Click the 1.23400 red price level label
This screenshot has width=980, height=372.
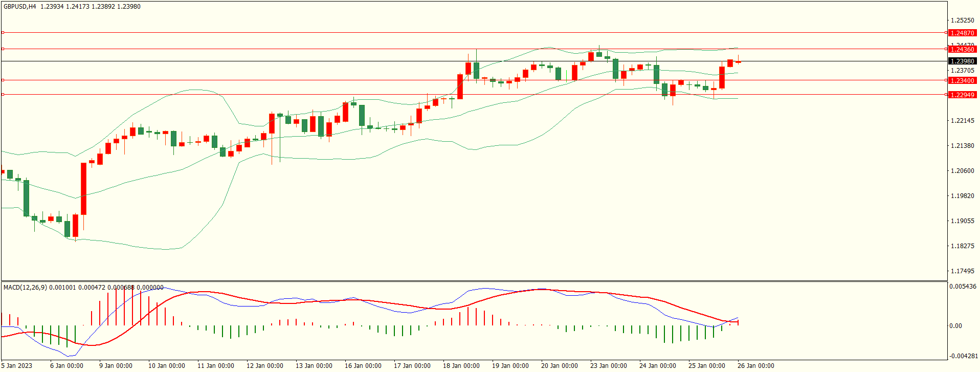[962, 81]
